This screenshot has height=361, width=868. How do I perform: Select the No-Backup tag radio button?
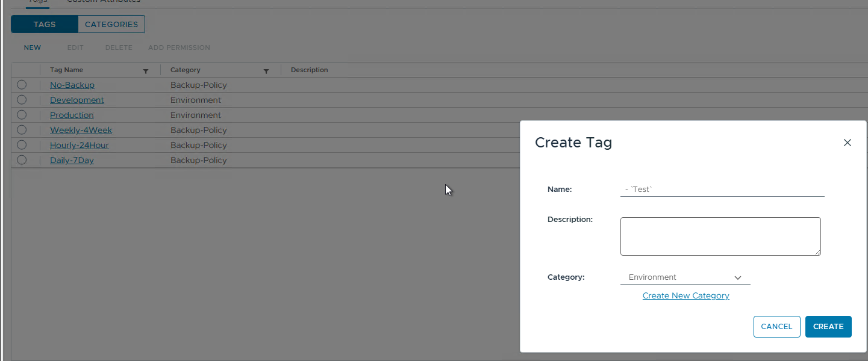pos(22,85)
